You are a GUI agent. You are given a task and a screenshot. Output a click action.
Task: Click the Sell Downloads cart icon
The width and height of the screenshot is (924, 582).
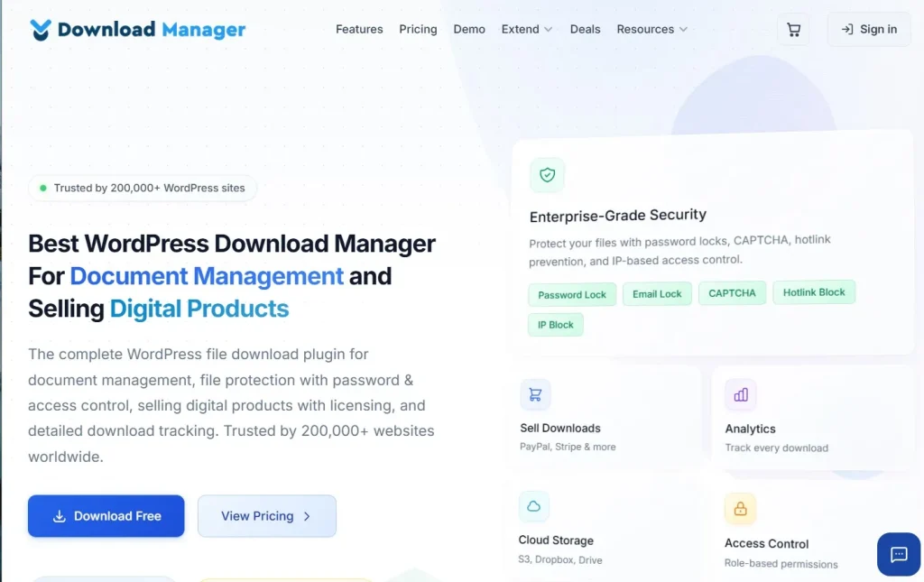pyautogui.click(x=535, y=394)
